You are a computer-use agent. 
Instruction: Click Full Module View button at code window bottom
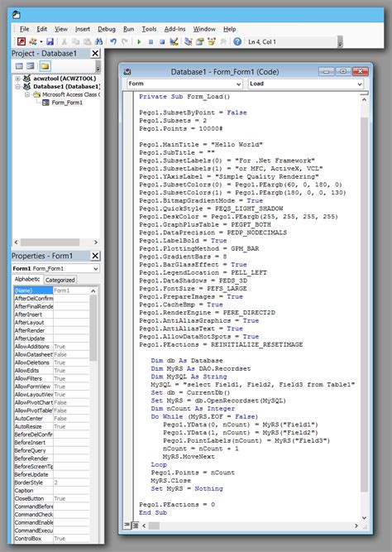(x=135, y=526)
